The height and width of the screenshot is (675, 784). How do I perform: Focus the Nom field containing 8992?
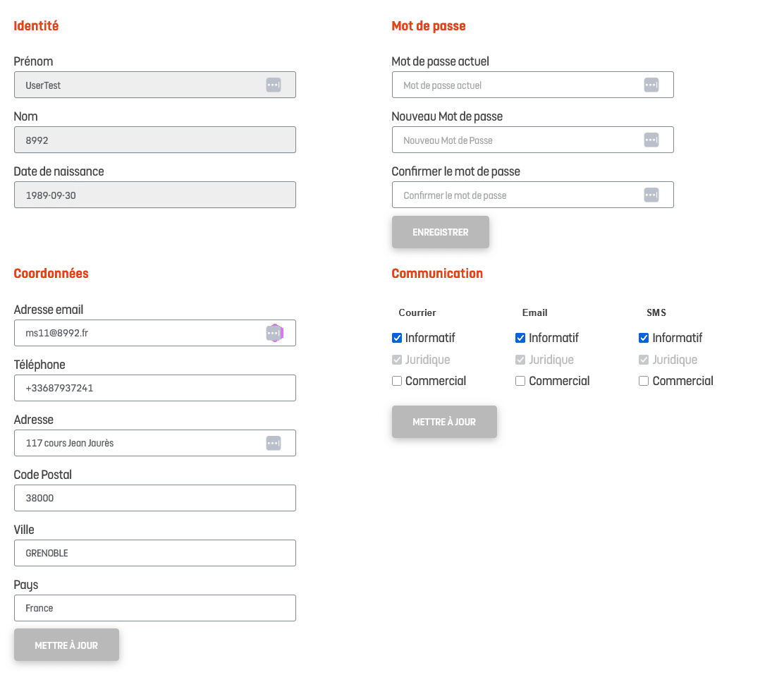155,140
